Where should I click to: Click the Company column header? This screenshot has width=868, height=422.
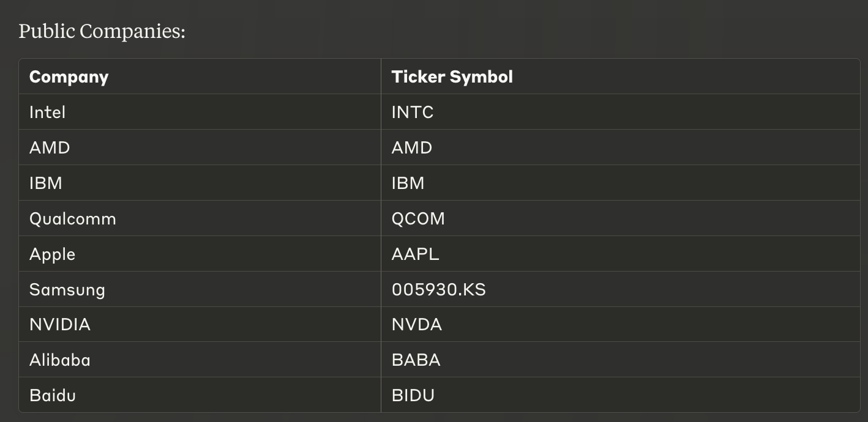tap(200, 76)
